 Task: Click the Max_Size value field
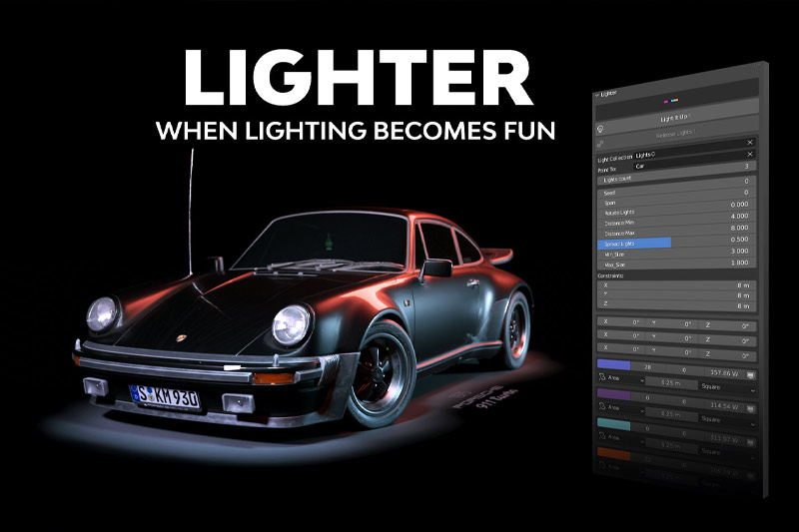[677, 264]
